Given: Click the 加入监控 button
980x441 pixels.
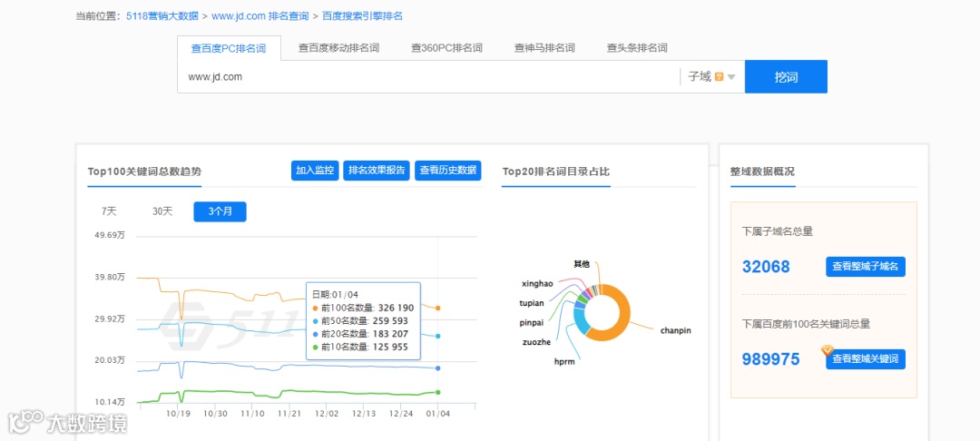Looking at the screenshot, I should [x=315, y=171].
